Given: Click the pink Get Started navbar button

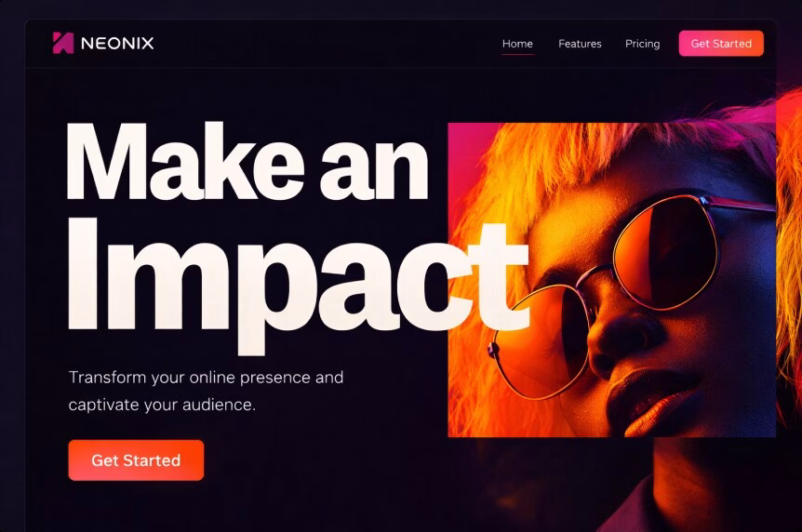Looking at the screenshot, I should tap(721, 44).
